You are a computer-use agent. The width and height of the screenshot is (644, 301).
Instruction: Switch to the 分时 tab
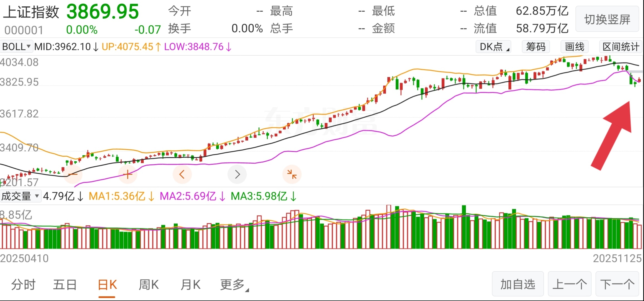click(23, 285)
